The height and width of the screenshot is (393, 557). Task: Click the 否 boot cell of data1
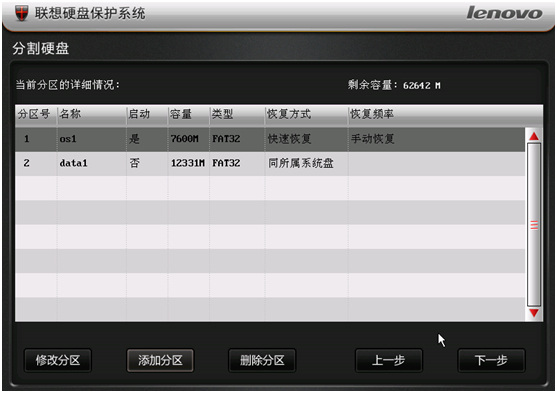[147, 163]
